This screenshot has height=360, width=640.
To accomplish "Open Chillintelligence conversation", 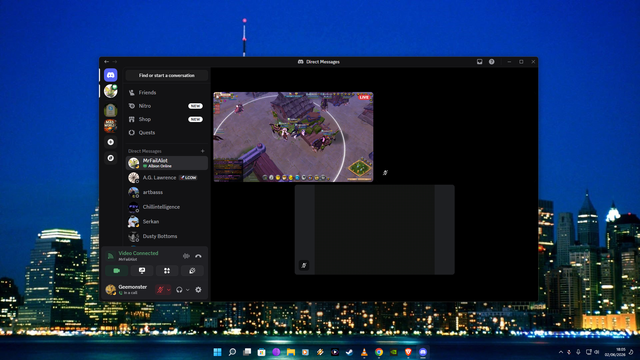I will tap(167, 207).
